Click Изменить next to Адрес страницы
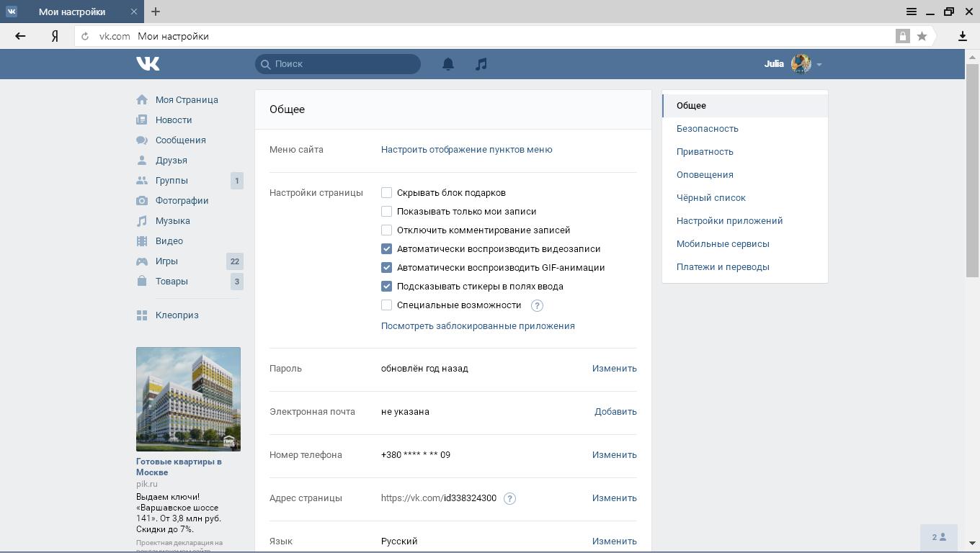 615,498
